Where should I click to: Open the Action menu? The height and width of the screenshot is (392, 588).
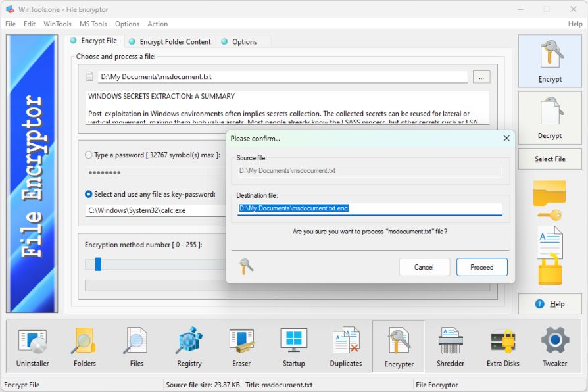[157, 24]
